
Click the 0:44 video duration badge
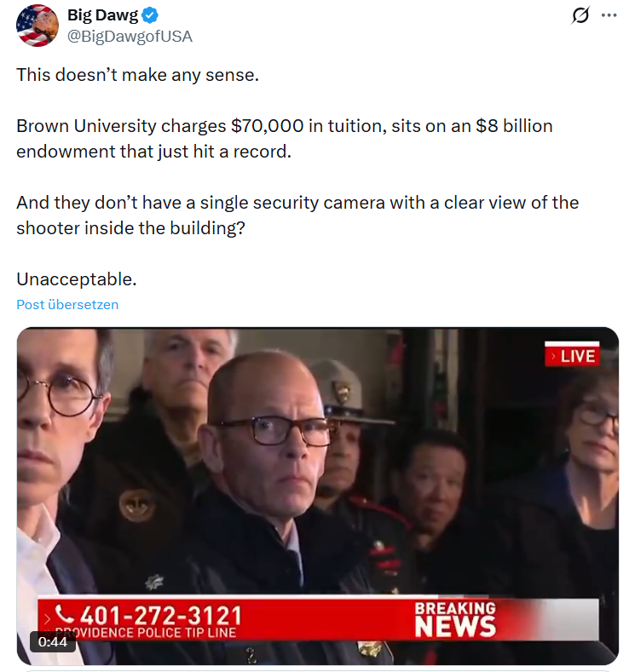(x=53, y=641)
